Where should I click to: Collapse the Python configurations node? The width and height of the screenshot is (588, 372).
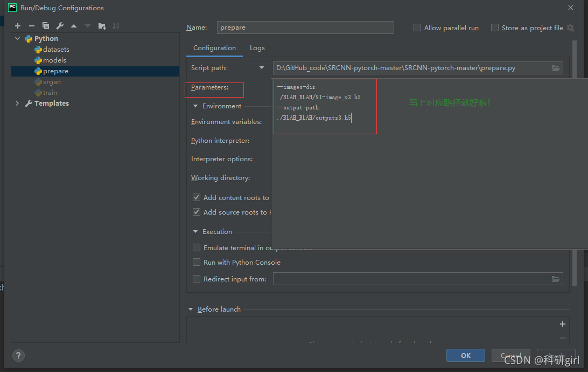18,39
